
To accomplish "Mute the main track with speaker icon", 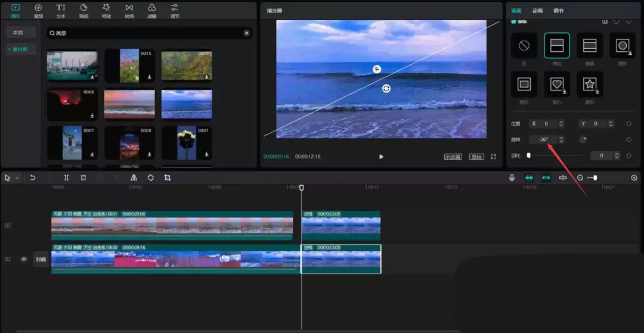I will click(x=24, y=259).
